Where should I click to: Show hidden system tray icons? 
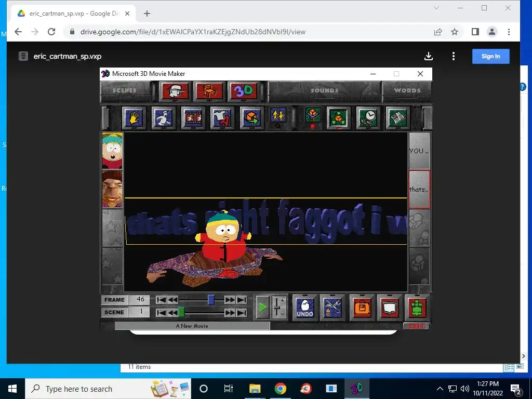[440, 389]
